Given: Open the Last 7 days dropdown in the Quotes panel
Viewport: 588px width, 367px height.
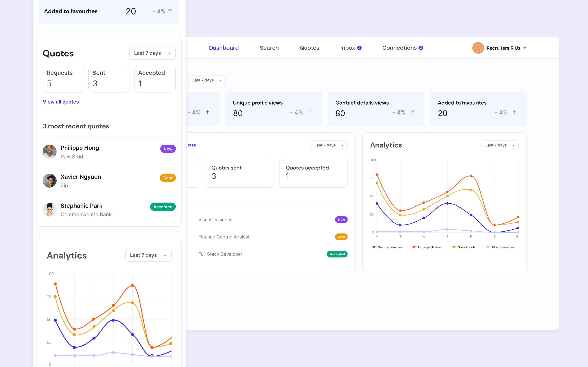Looking at the screenshot, I should pyautogui.click(x=152, y=53).
